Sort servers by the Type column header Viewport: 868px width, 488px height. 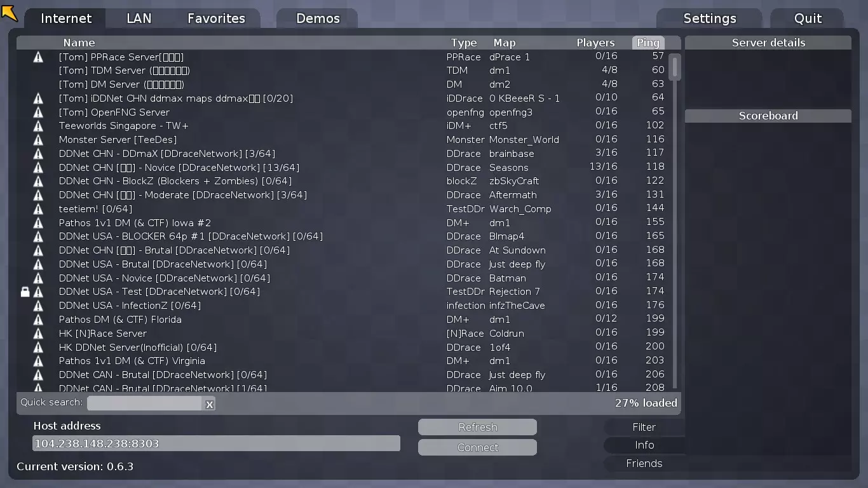[463, 43]
